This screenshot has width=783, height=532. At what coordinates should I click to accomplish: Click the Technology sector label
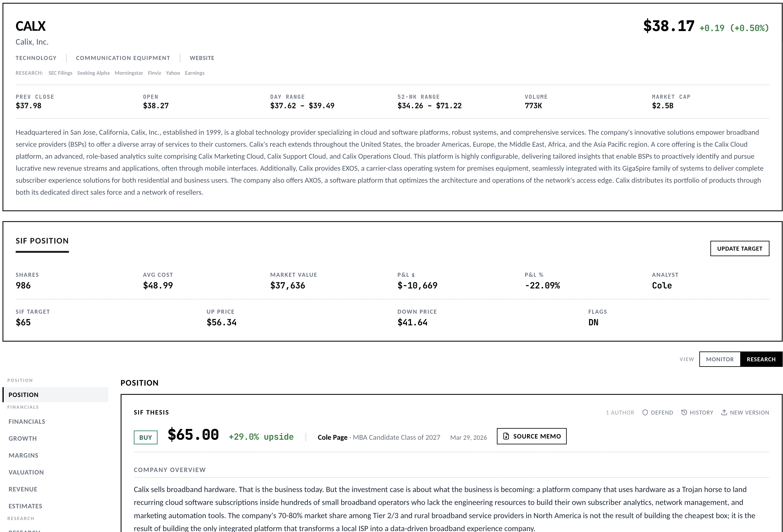(36, 58)
